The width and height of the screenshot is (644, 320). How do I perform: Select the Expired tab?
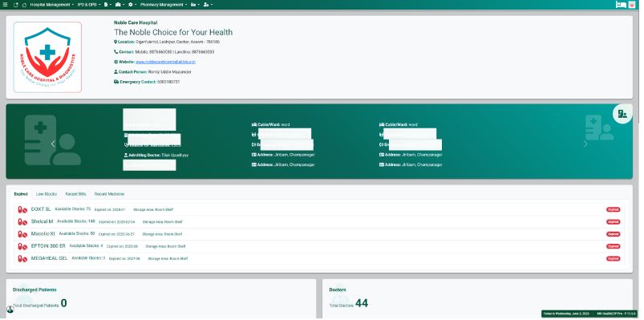click(21, 194)
